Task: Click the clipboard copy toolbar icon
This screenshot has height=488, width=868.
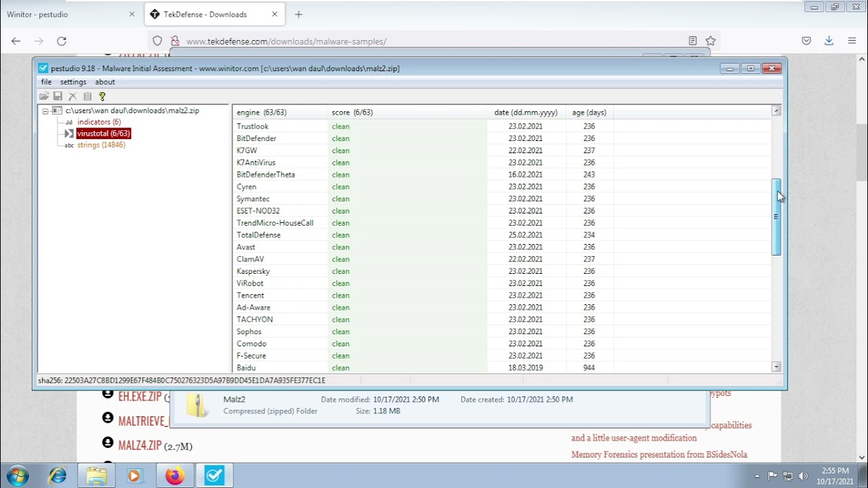Action: [x=87, y=96]
